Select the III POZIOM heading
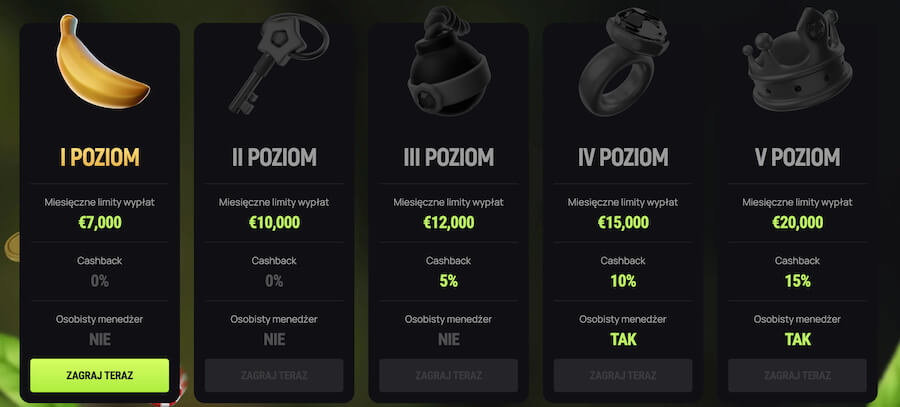This screenshot has width=900, height=407. pyautogui.click(x=448, y=157)
